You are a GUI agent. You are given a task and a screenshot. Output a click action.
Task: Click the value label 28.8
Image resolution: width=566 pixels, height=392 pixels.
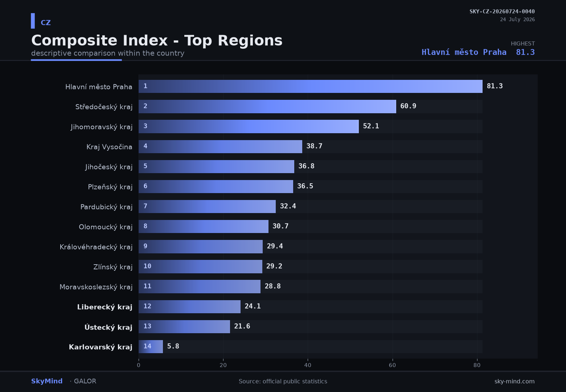(x=272, y=286)
